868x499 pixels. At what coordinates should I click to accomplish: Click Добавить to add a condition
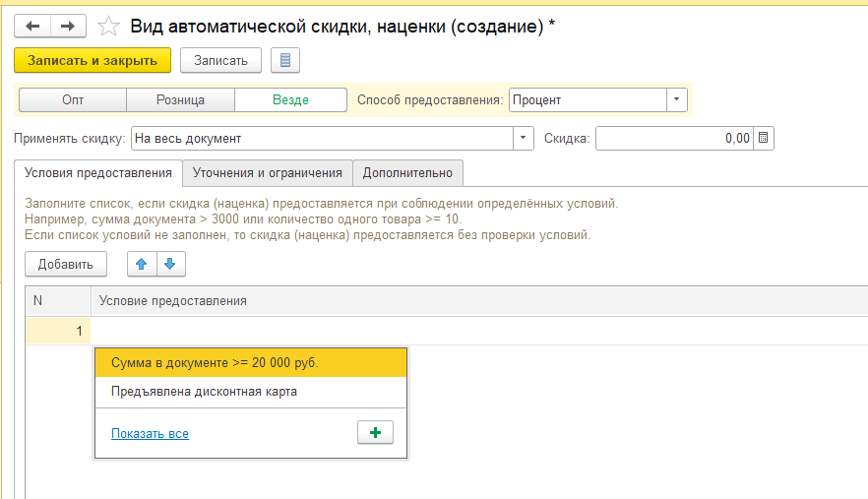point(66,264)
